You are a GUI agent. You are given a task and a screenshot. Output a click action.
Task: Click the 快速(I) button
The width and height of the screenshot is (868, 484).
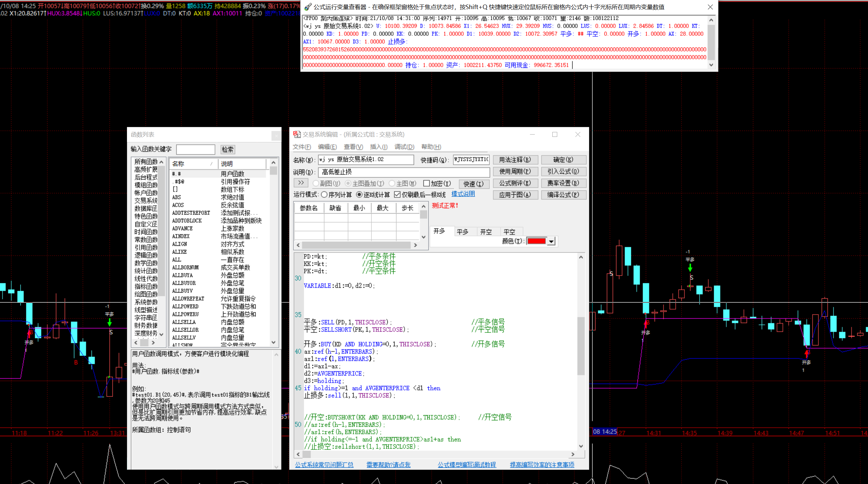pos(473,184)
